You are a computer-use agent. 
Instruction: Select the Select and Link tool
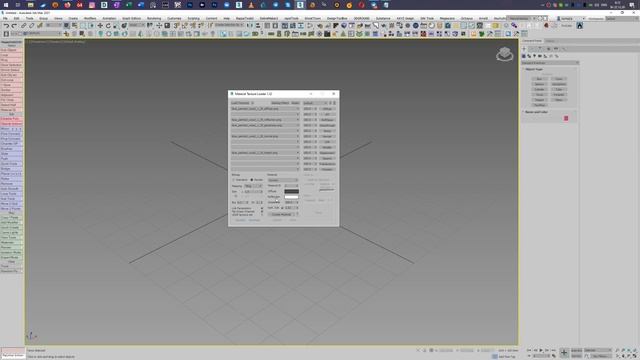[x=24, y=25]
